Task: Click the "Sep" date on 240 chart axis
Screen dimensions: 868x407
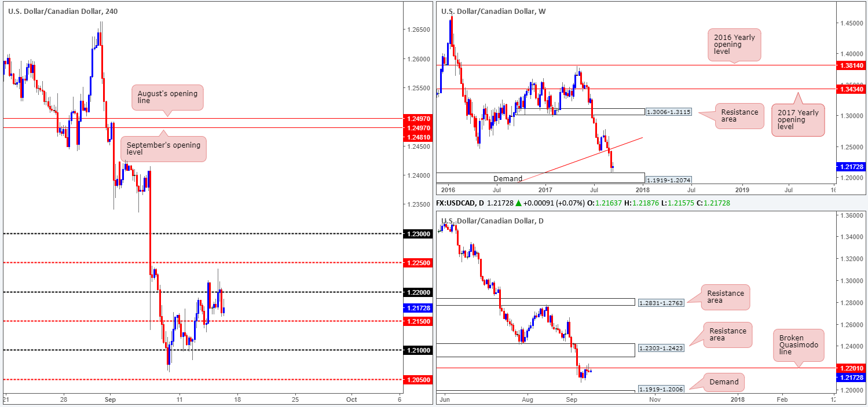Action: [x=111, y=399]
